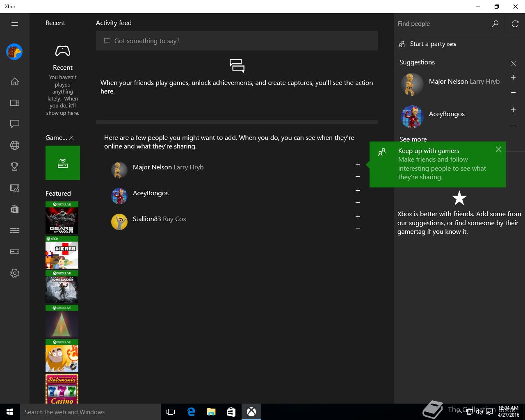Open Tomb Raider featured thumbnail
Screen dimensions: 525x420
click(62, 287)
